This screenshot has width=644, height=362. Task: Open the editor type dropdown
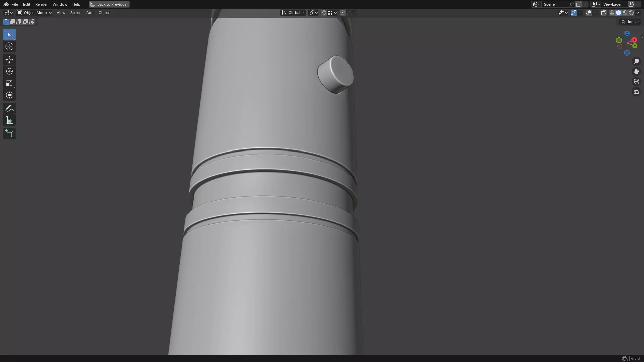tap(8, 13)
